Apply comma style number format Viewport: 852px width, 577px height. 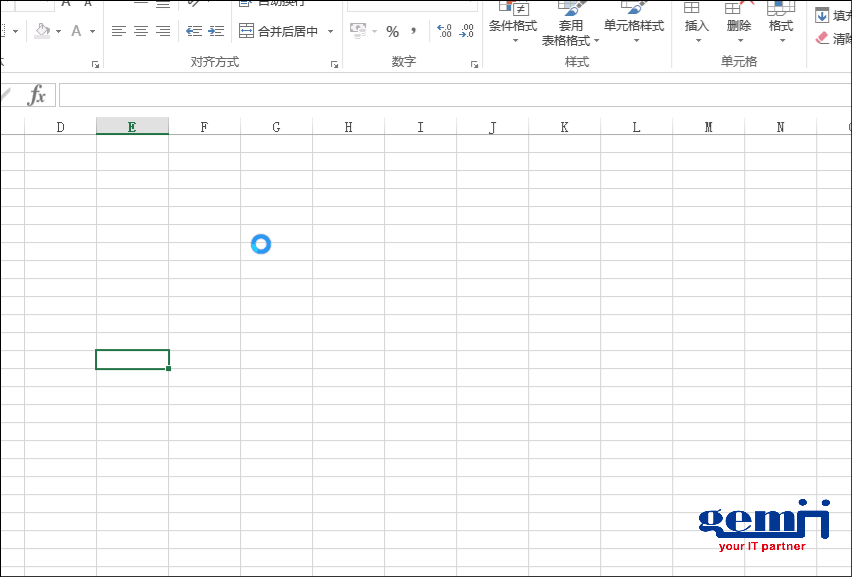pos(413,32)
